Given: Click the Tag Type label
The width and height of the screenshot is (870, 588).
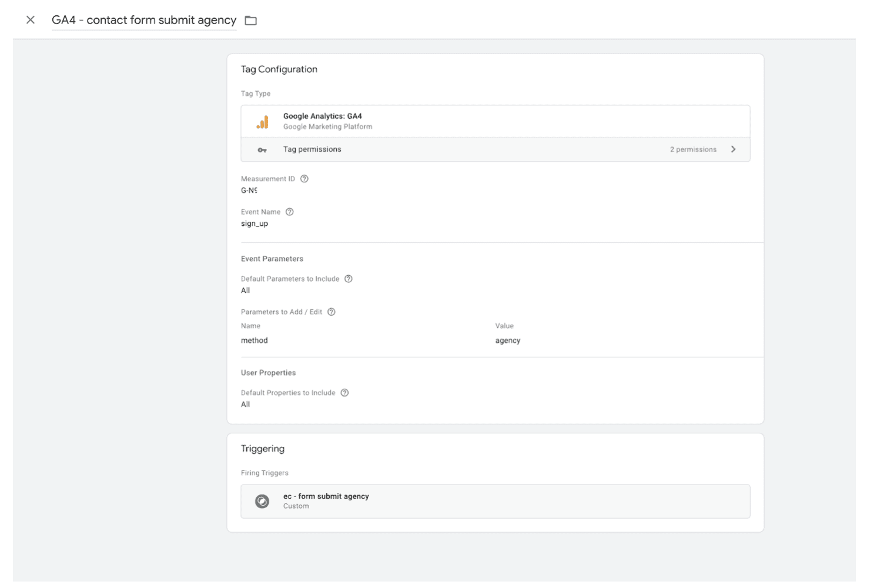Looking at the screenshot, I should 256,93.
